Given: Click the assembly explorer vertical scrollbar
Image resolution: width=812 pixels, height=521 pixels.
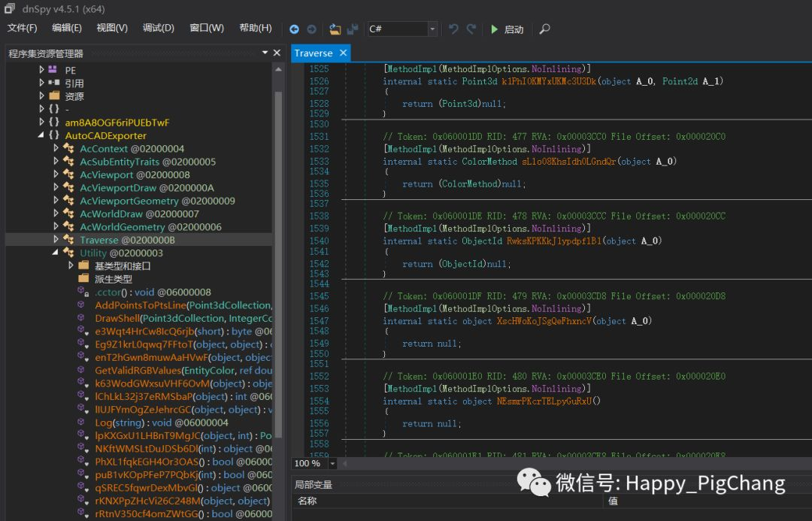Looking at the screenshot, I should pos(277,263).
